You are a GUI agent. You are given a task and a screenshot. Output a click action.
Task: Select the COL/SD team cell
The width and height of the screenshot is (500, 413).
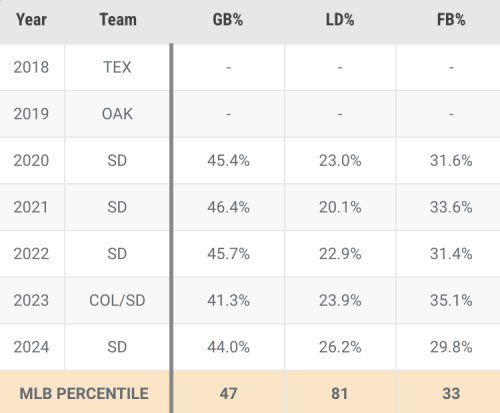[117, 300]
